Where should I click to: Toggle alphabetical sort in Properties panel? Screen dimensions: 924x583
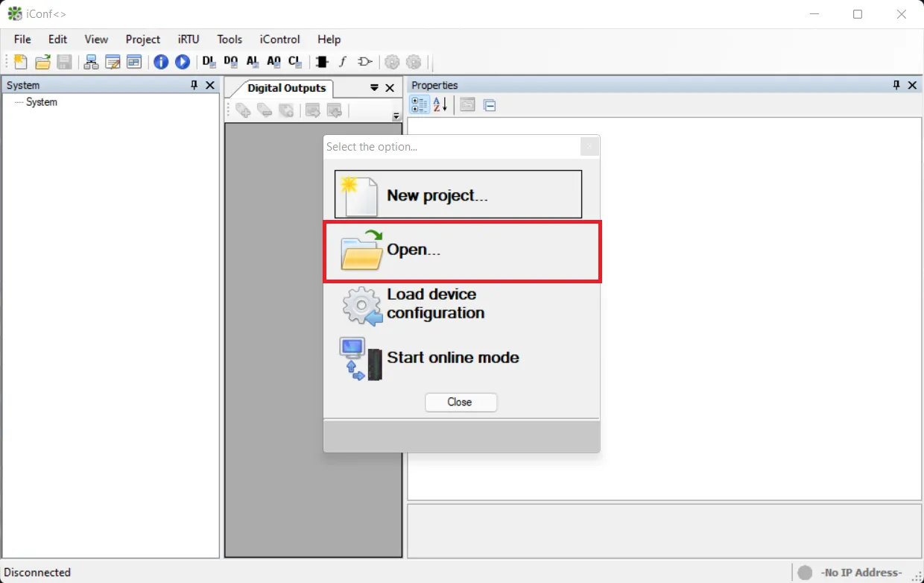coord(440,105)
